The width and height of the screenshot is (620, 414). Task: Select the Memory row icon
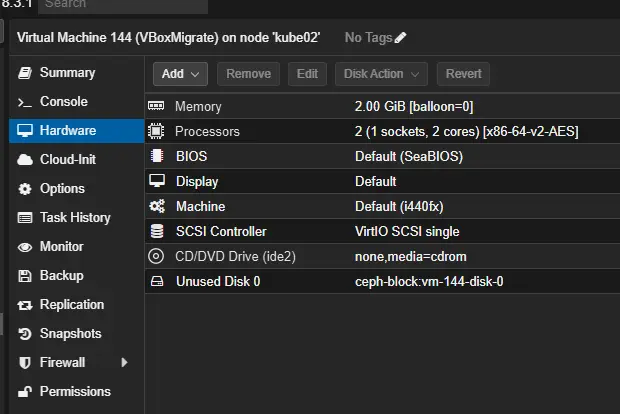click(156, 106)
